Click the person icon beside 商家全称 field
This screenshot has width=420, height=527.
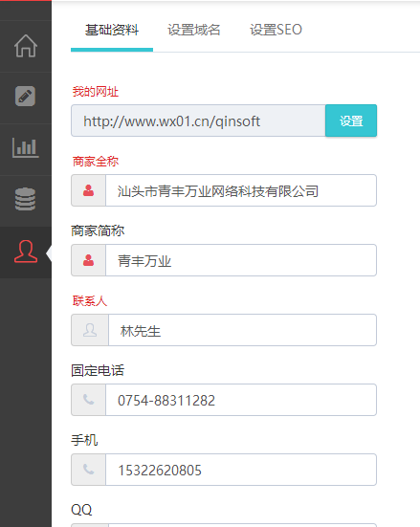(88, 190)
